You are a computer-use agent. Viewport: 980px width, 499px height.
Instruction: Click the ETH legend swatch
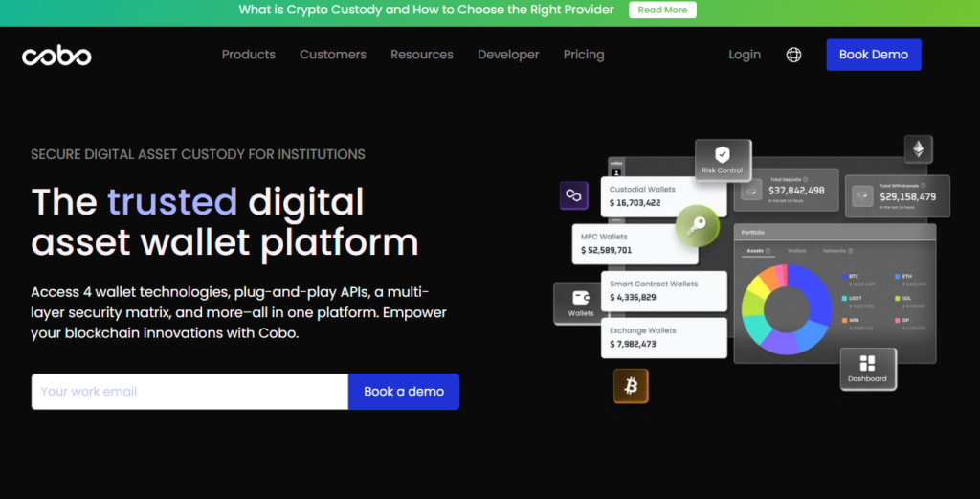[x=898, y=277]
